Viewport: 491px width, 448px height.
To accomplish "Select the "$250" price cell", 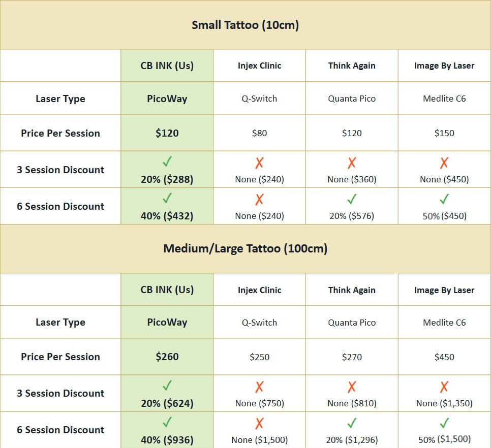I will (260, 357).
